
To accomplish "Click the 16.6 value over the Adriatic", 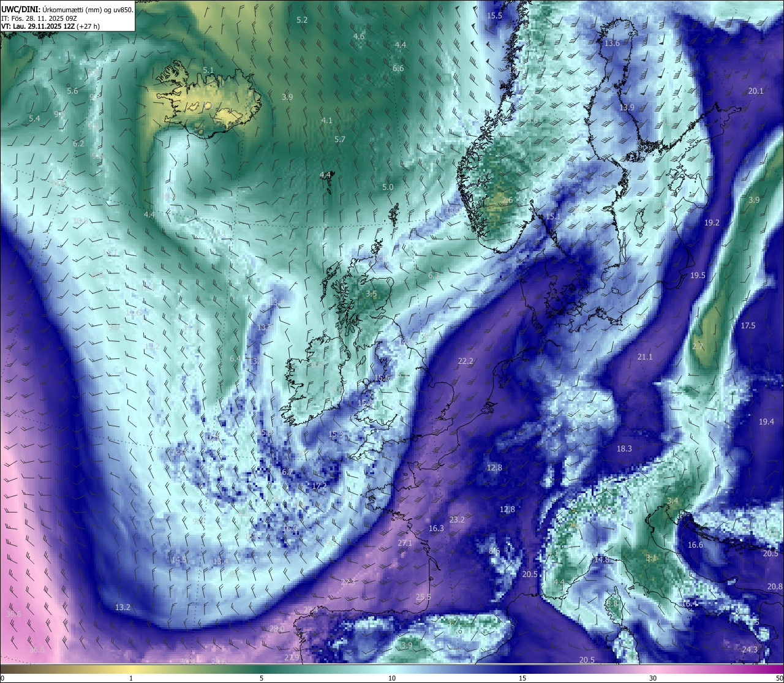I will (x=695, y=545).
